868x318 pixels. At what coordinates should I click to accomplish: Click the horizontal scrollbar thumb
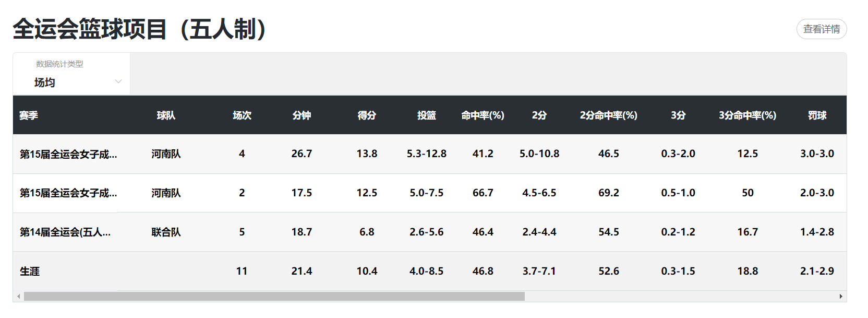(274, 297)
